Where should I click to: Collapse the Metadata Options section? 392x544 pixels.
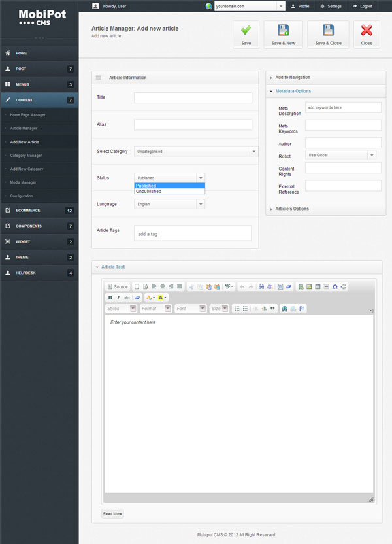[x=326, y=91]
